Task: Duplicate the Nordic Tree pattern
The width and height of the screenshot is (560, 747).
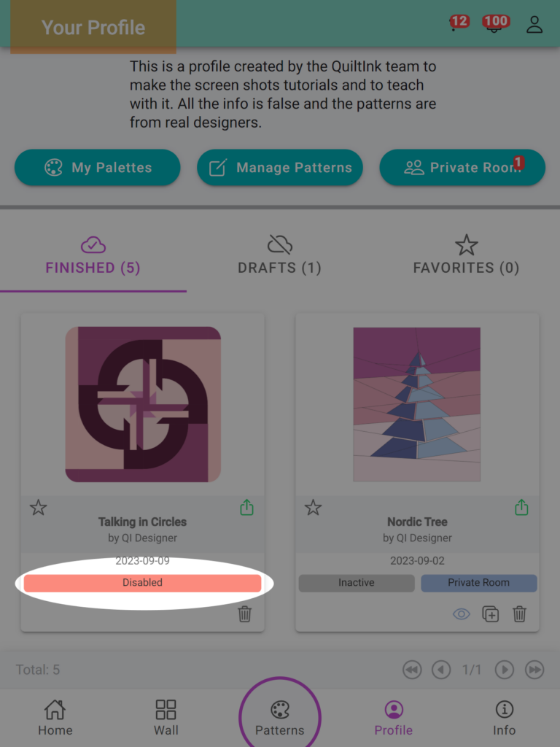Action: 491,614
